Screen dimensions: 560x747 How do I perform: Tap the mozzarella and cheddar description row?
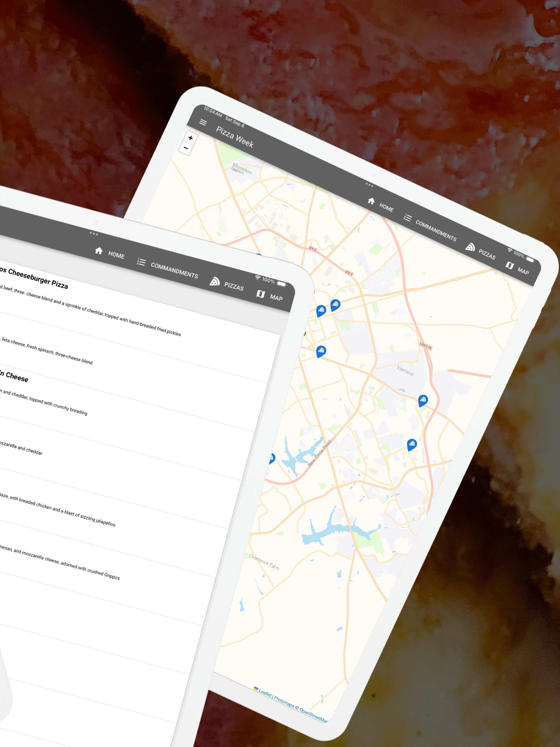(21, 448)
